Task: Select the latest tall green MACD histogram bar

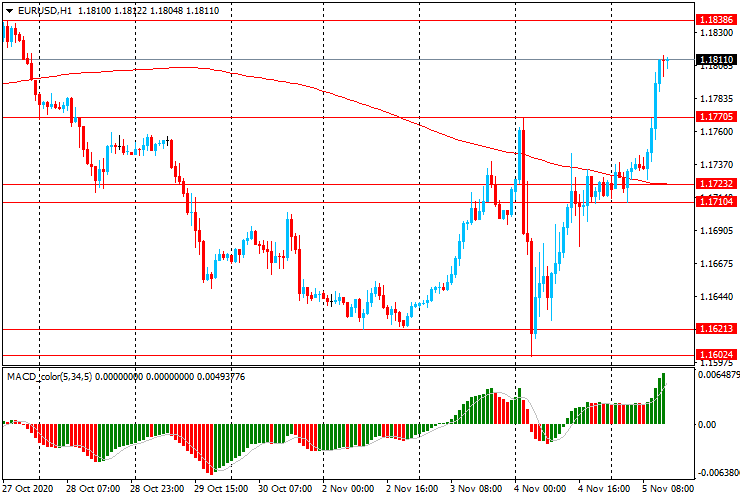Action: [x=663, y=398]
